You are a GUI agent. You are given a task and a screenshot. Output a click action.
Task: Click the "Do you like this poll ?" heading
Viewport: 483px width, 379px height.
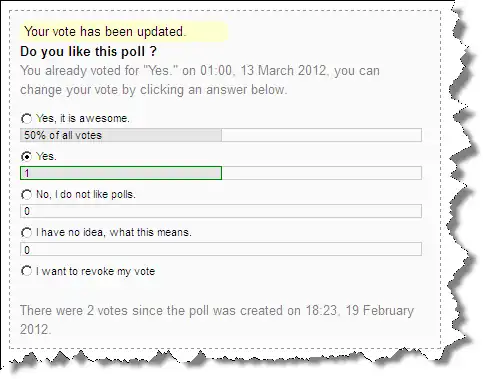tap(88, 52)
